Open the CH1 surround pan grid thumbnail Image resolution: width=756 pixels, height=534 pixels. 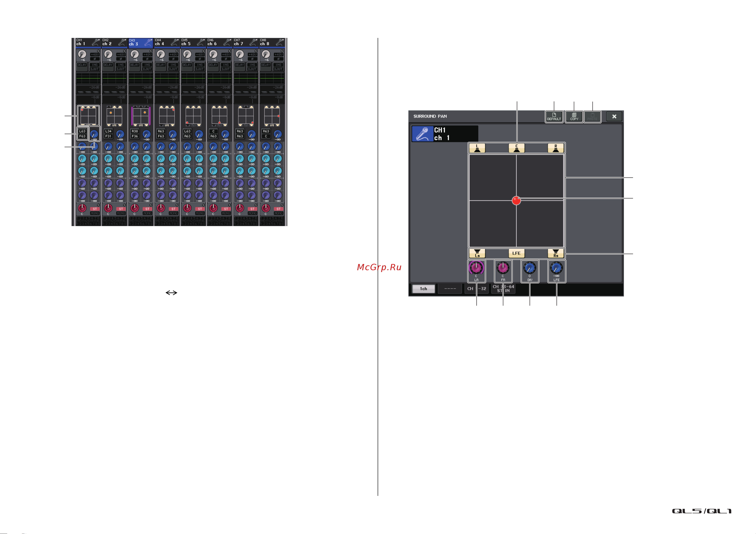88,116
